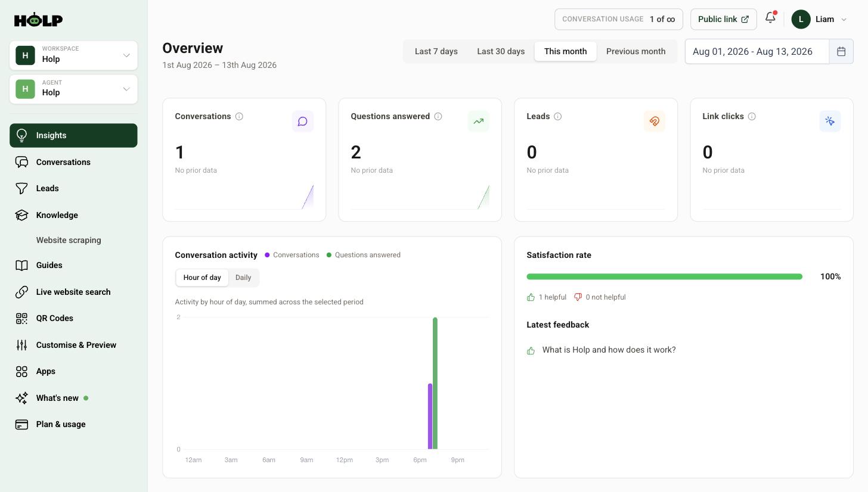Open What's new page

73,398
